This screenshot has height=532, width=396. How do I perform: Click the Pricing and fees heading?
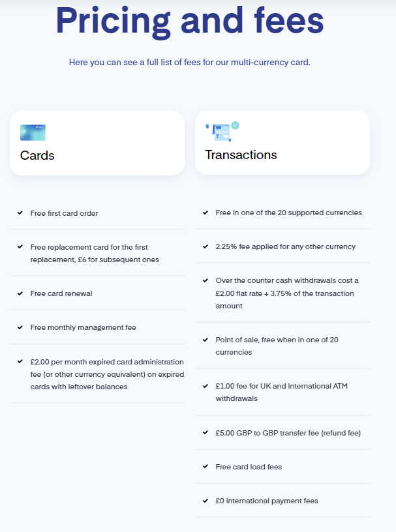point(190,21)
